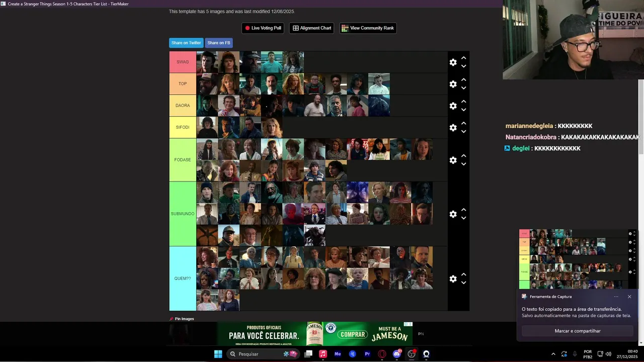Open Apple Music from taskbar
Image resolution: width=644 pixels, height=362 pixels.
(x=323, y=354)
